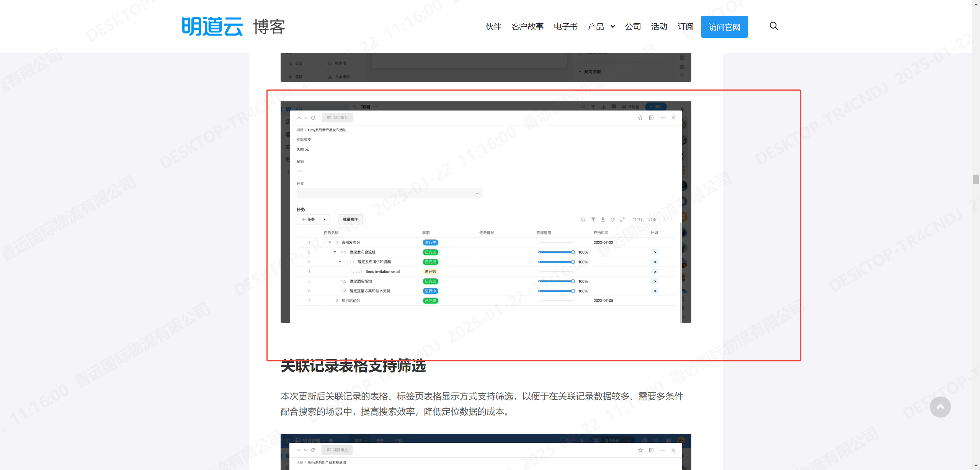Open the 电子书 navigation menu item
The height and width of the screenshot is (470, 980).
pyautogui.click(x=565, y=27)
